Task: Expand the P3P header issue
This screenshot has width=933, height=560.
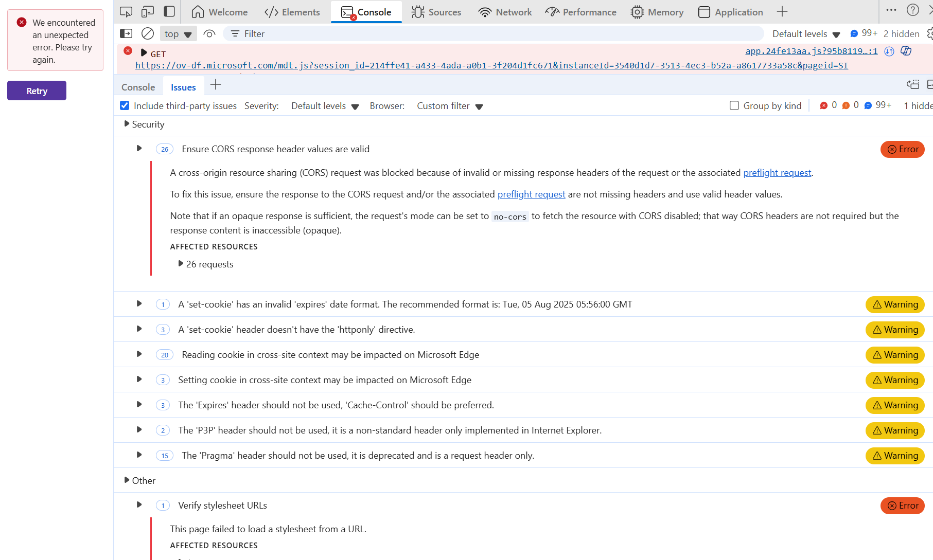Action: click(139, 429)
